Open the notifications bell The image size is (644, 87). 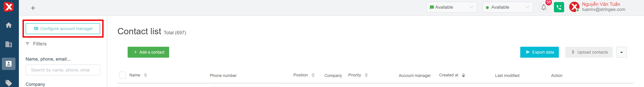(544, 8)
